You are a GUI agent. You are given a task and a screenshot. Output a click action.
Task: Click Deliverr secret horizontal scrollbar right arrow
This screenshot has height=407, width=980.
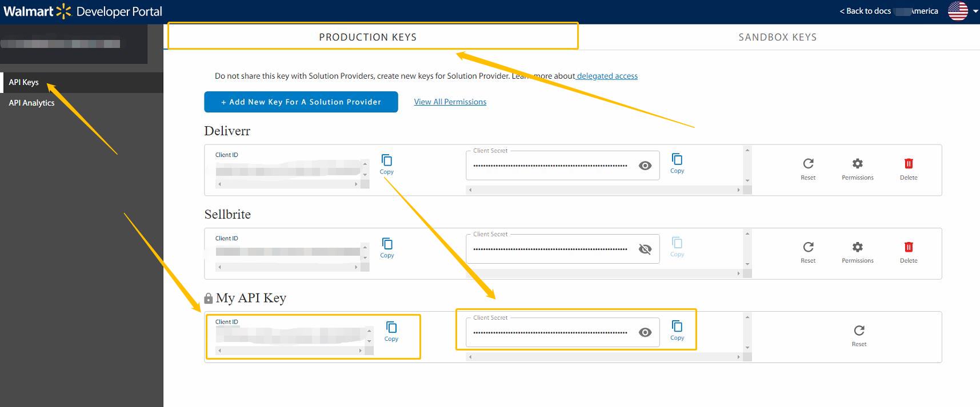pos(738,190)
